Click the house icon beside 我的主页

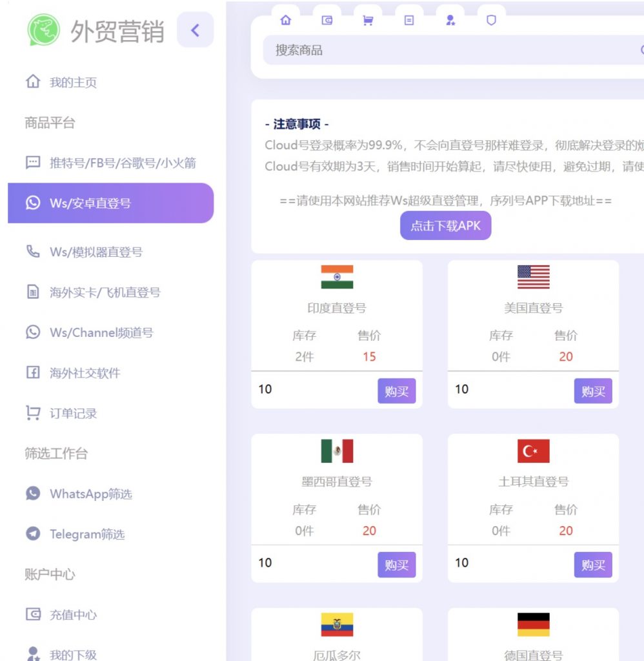33,81
